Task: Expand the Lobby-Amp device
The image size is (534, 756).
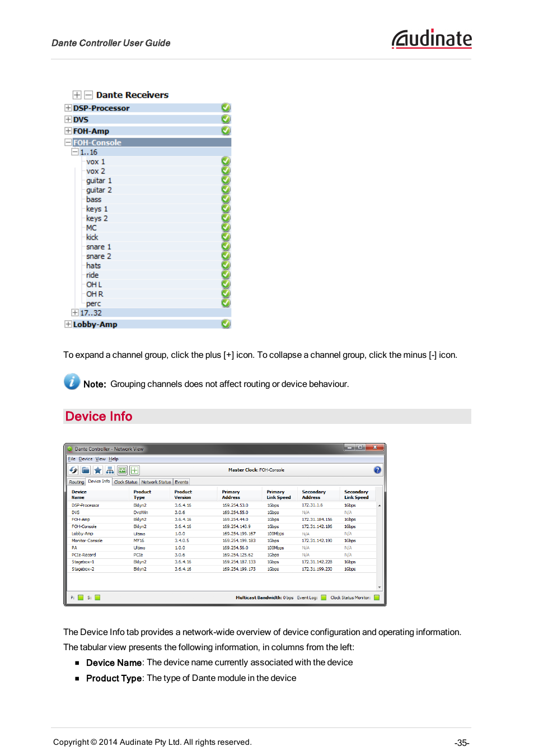Action: point(68,324)
